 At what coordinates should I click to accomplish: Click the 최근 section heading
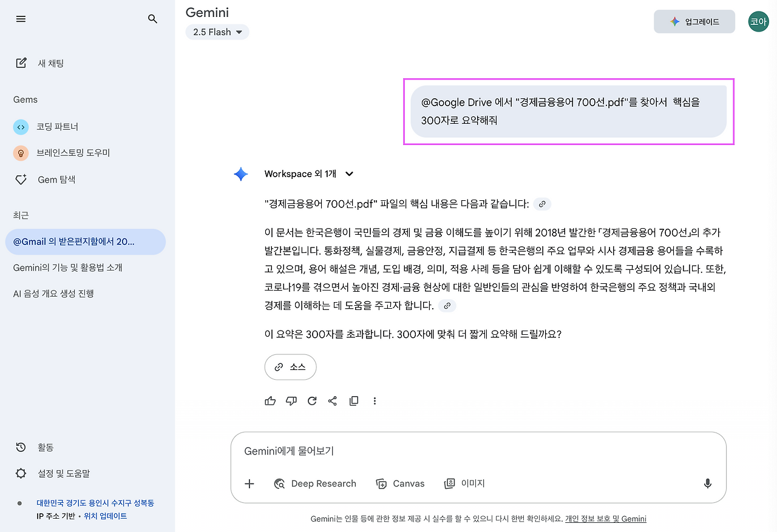[21, 215]
